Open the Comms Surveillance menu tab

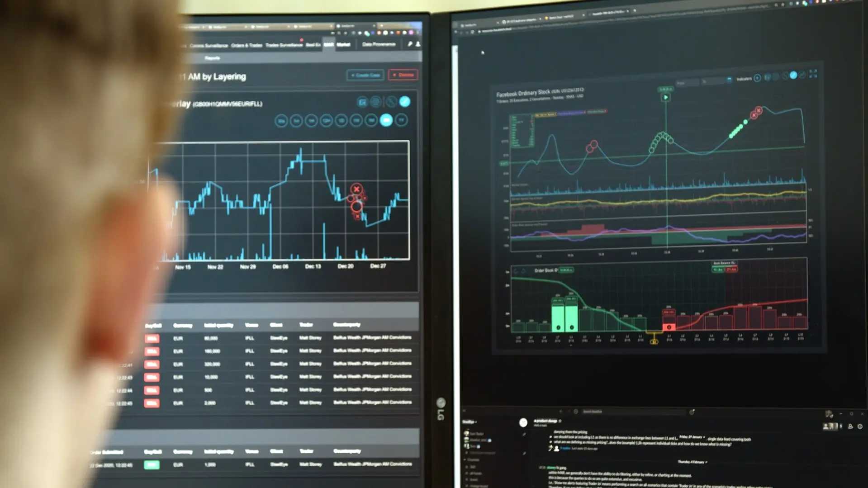click(209, 46)
